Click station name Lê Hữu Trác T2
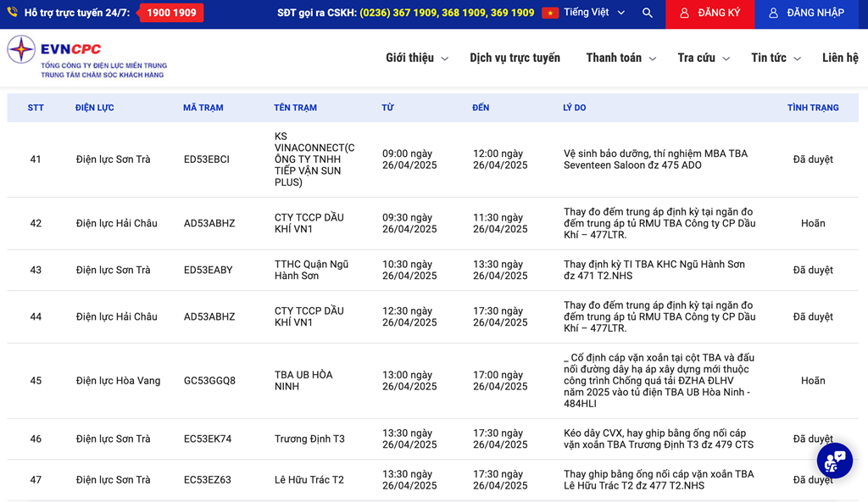The image size is (868, 503). [x=309, y=480]
